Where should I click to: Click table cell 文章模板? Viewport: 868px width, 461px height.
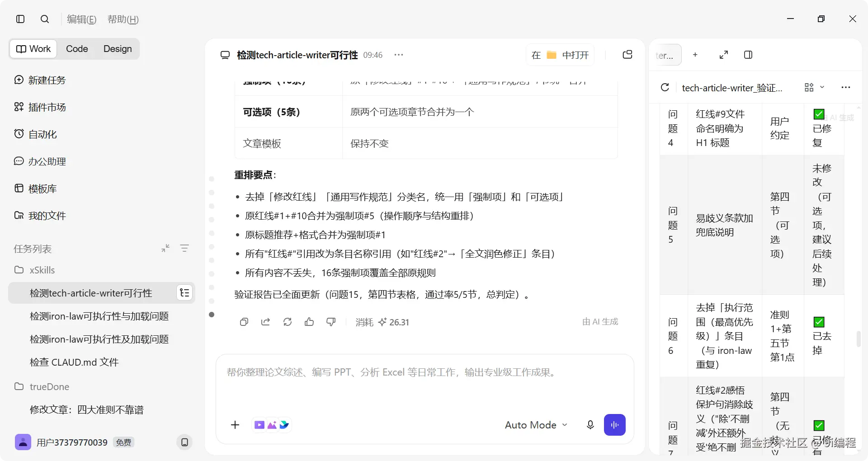tap(288, 143)
